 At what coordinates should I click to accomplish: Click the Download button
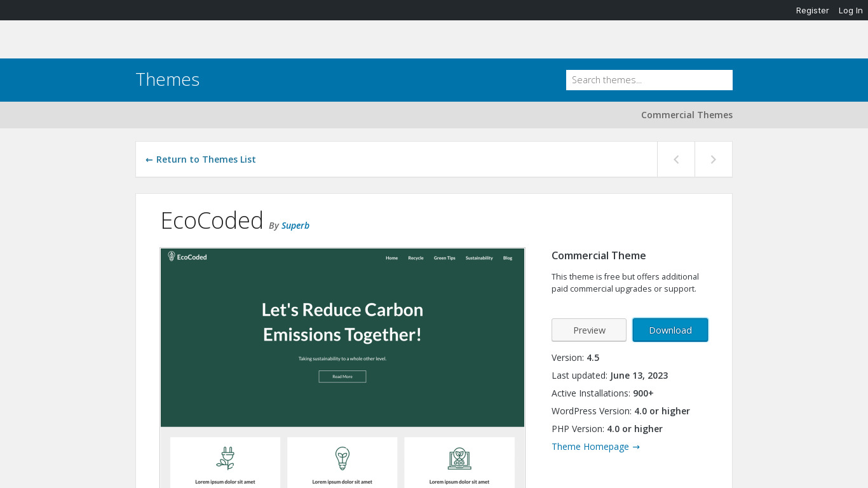(670, 330)
